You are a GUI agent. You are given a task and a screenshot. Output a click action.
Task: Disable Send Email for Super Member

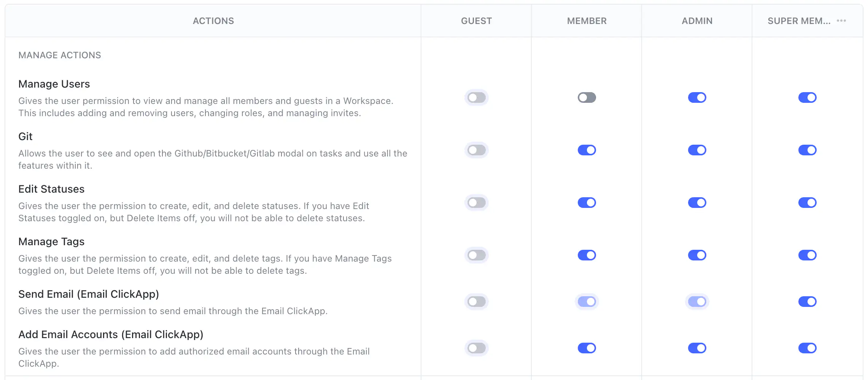[x=808, y=302]
